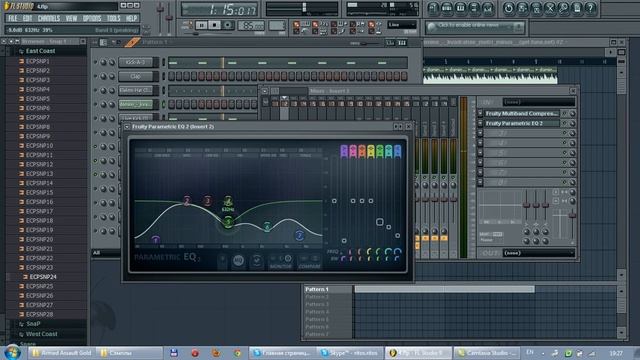Screen dimensions: 640x360
Task: Click the HQ button in Parametric EQ
Action: tap(238, 260)
